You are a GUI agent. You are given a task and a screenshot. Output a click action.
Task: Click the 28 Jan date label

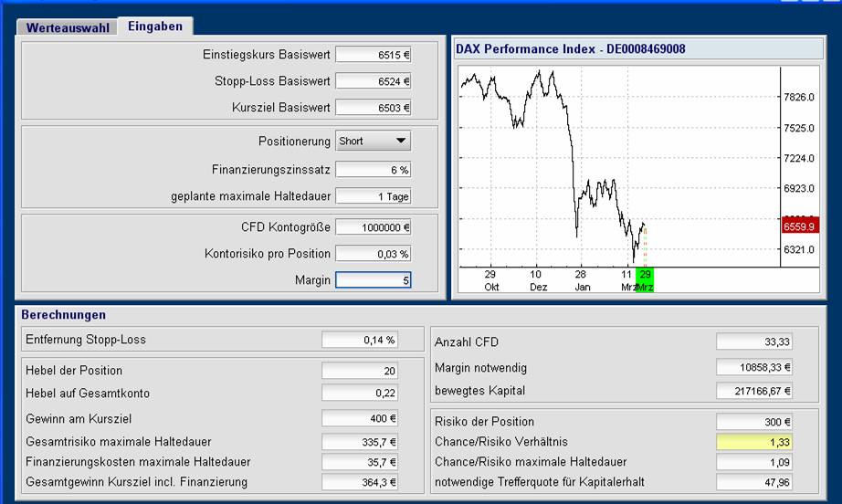(x=582, y=280)
